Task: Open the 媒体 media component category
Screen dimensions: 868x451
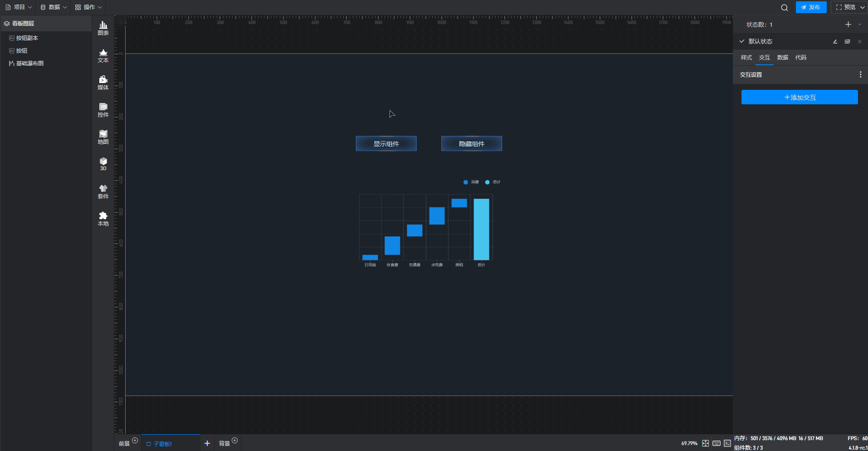Action: click(103, 83)
